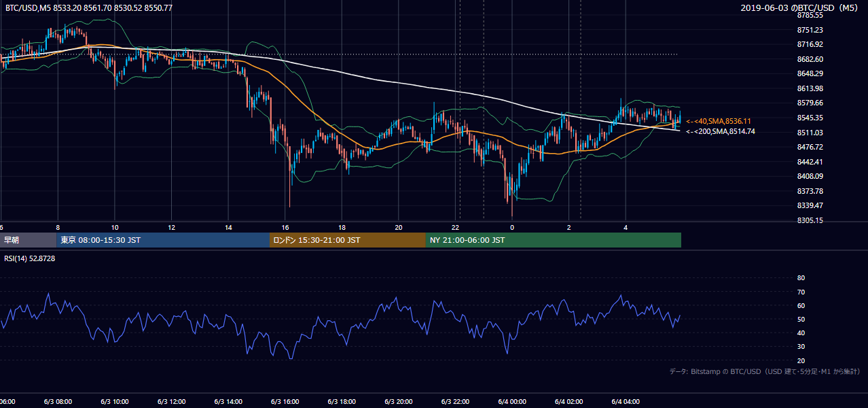Image resolution: width=868 pixels, height=408 pixels.
Task: Click price axis label 8476.72
Action: (x=810, y=147)
